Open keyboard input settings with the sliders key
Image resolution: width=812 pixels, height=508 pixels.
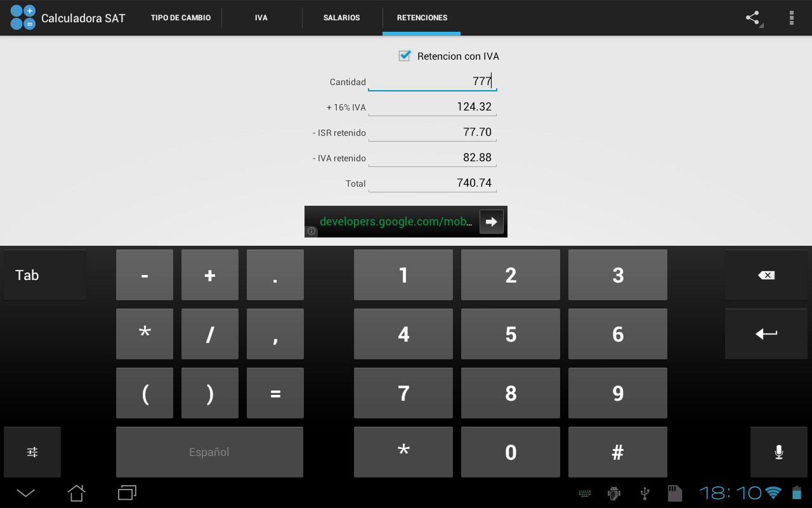32,452
